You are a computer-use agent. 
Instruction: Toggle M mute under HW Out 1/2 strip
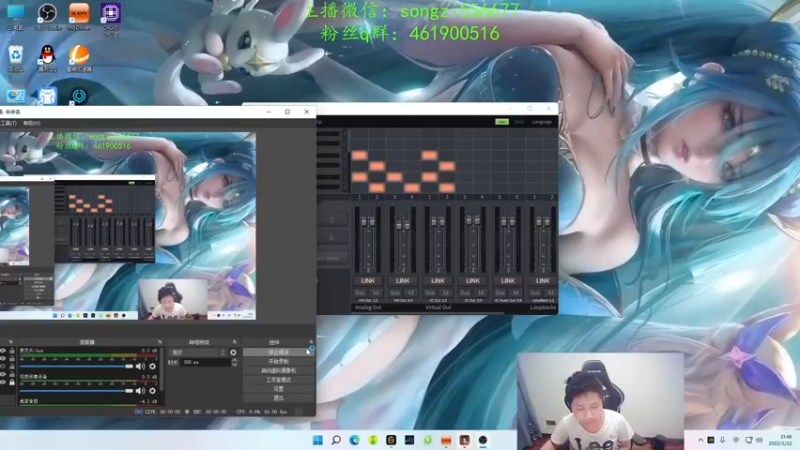[376, 293]
